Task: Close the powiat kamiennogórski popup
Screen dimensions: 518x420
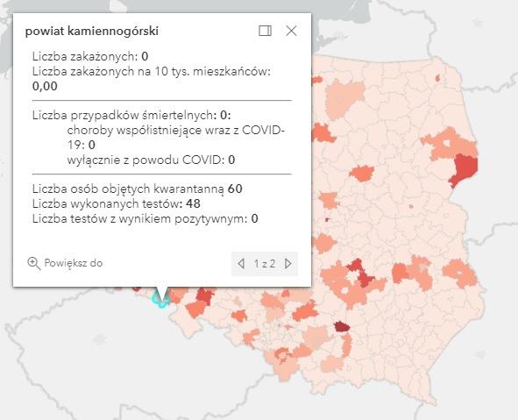Action: pos(291,31)
